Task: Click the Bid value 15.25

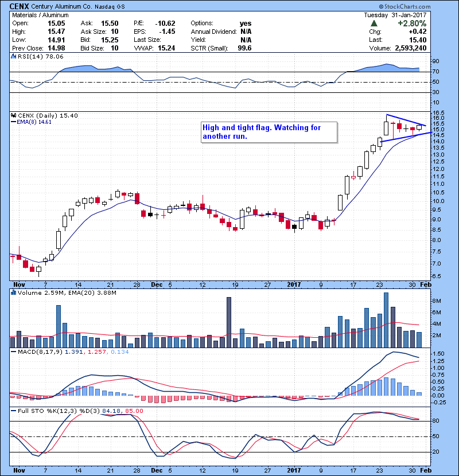Action: [x=110, y=40]
